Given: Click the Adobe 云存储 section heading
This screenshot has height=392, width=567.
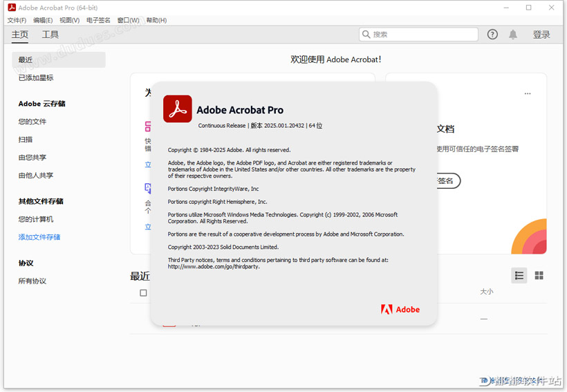Looking at the screenshot, I should pos(42,104).
